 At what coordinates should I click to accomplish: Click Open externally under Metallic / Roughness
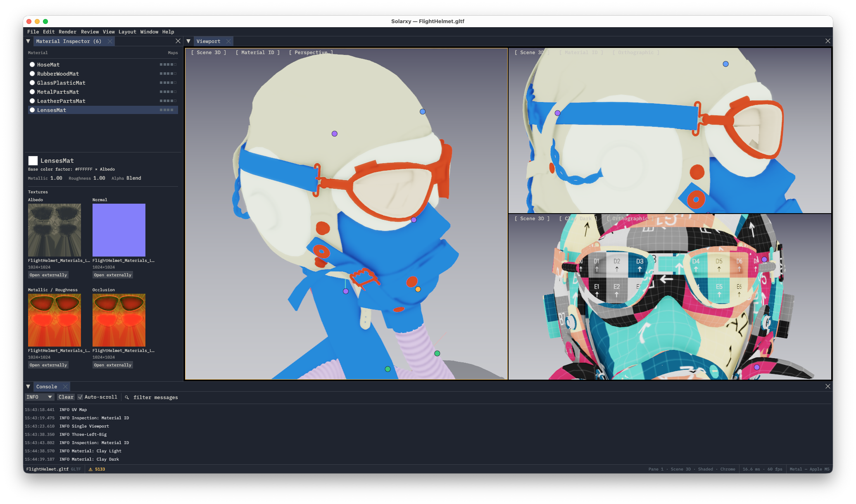pyautogui.click(x=48, y=365)
